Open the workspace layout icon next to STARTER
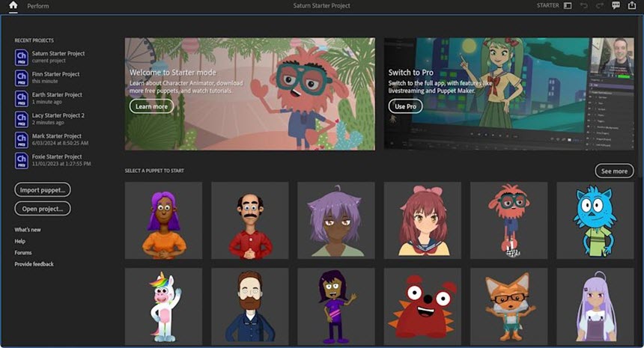This screenshot has height=348, width=644. [568, 6]
